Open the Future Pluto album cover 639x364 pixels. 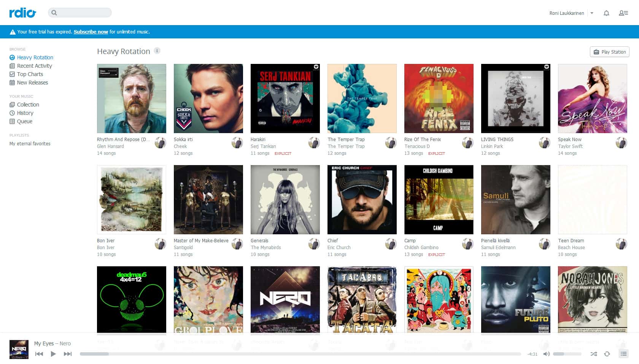pyautogui.click(x=516, y=300)
